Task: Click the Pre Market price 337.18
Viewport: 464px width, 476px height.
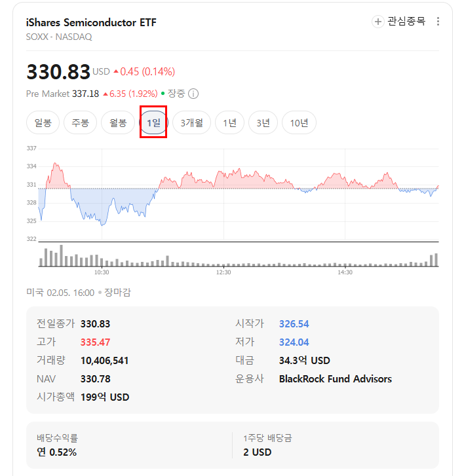Action: coord(85,94)
